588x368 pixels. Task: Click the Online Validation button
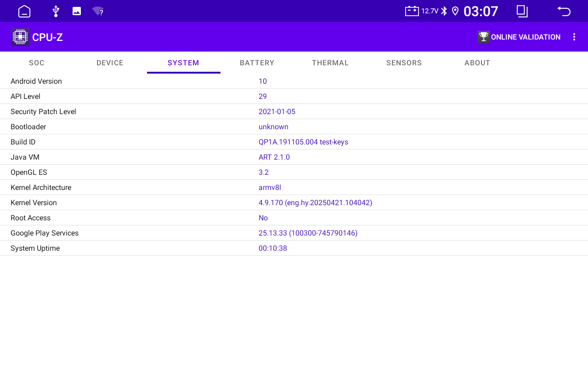(x=519, y=37)
